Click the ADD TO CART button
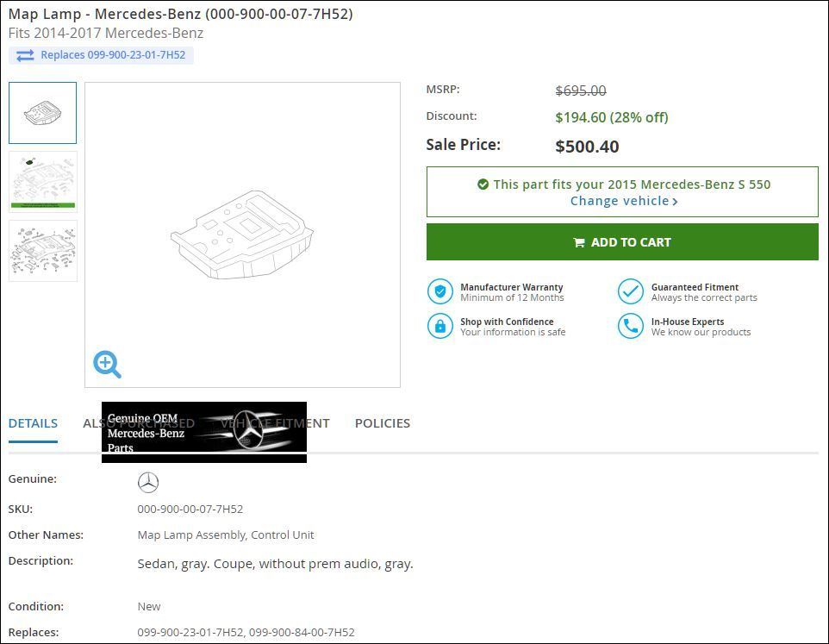This screenshot has width=829, height=644. pyautogui.click(x=622, y=242)
